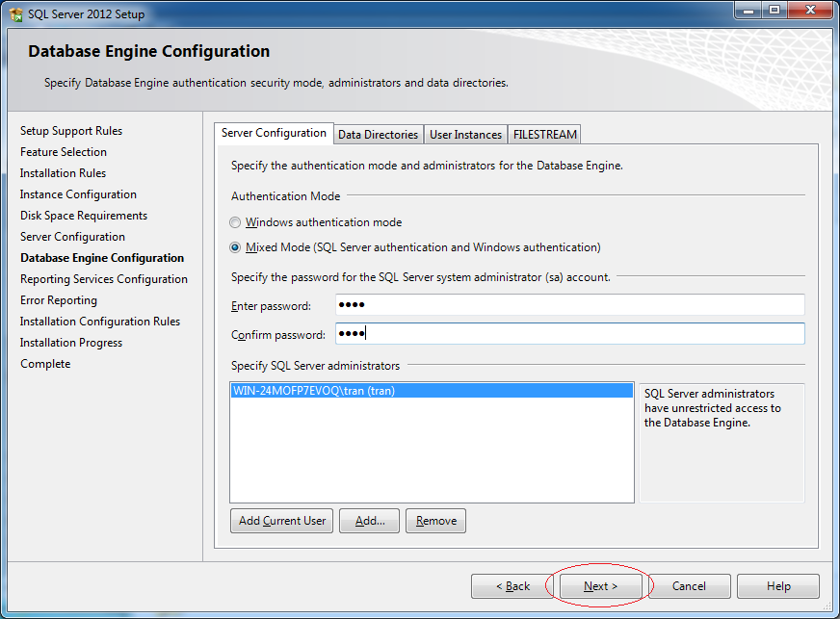Click the SQL Server Setup title bar icon

coord(16,14)
